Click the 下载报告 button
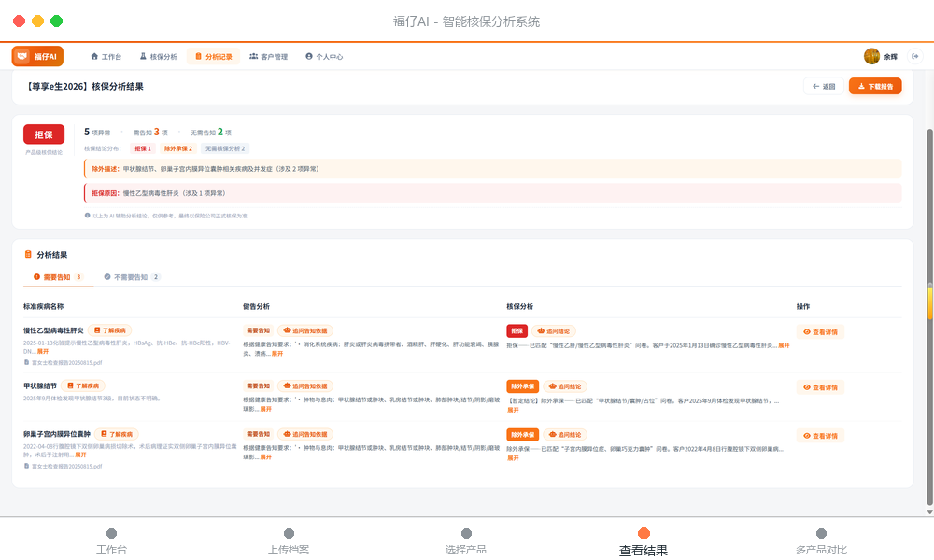 (x=875, y=86)
